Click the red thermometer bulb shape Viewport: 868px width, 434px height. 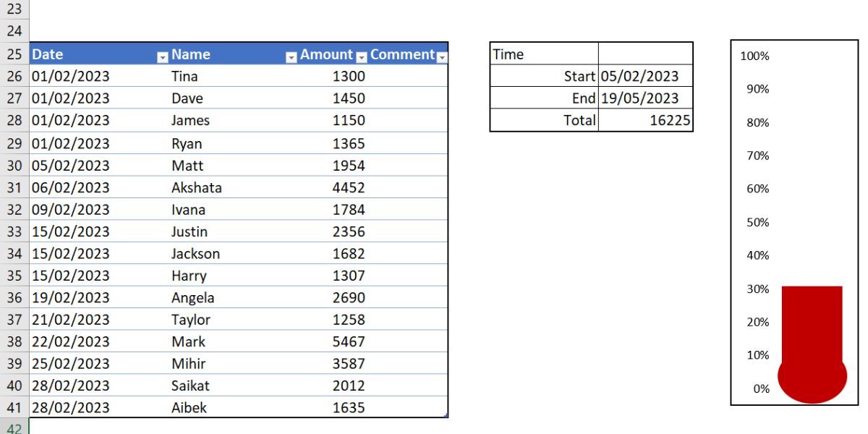[812, 380]
